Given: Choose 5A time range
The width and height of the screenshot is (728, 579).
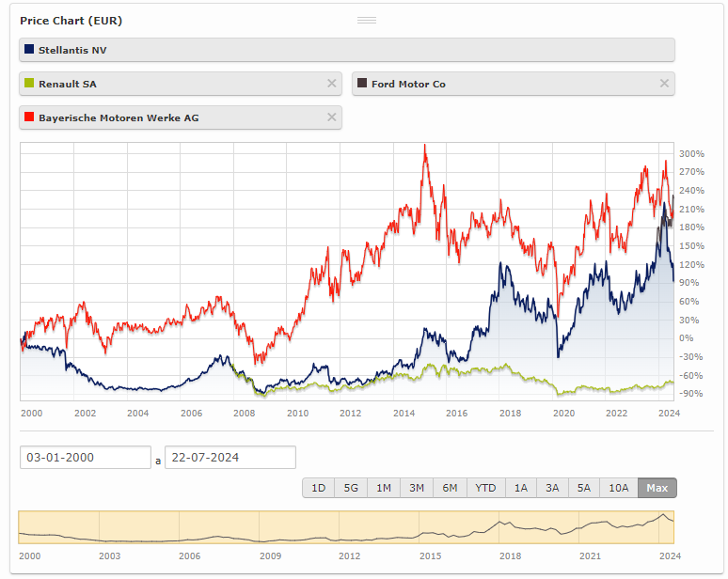Looking at the screenshot, I should tap(584, 488).
